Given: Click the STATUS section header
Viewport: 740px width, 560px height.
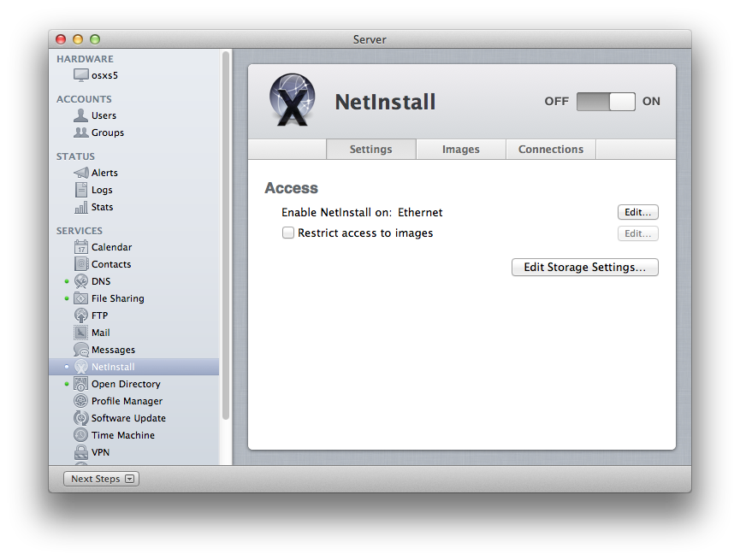Looking at the screenshot, I should click(75, 156).
